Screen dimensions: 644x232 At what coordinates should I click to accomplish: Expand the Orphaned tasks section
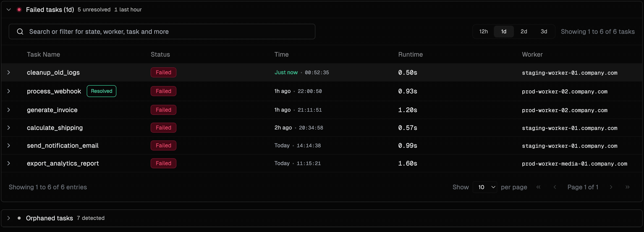tap(9, 218)
